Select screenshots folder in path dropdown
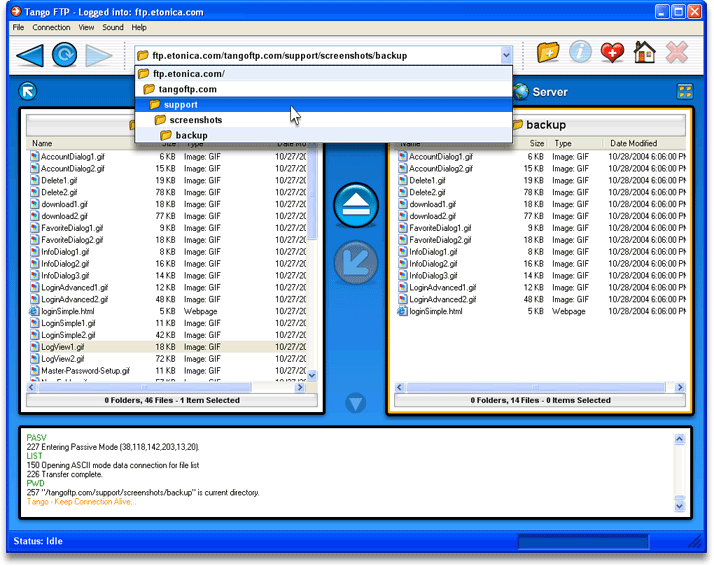The width and height of the screenshot is (714, 566). 324,120
